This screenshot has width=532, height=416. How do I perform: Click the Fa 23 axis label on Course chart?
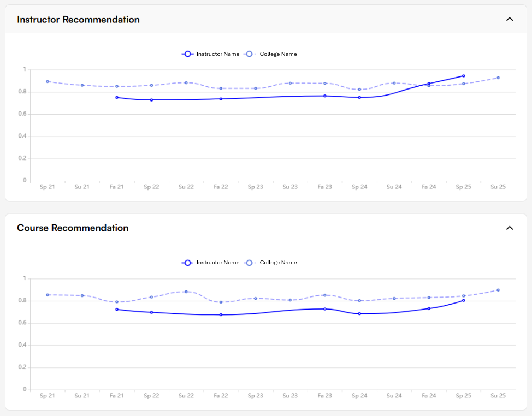(324, 395)
